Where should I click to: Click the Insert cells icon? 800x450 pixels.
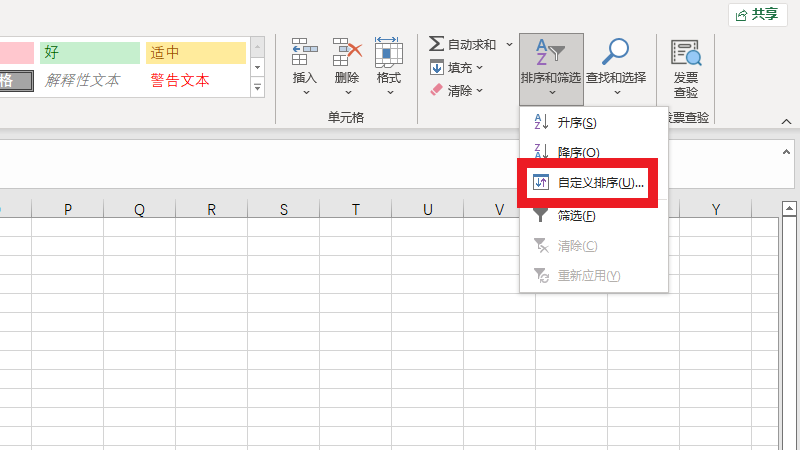(304, 52)
